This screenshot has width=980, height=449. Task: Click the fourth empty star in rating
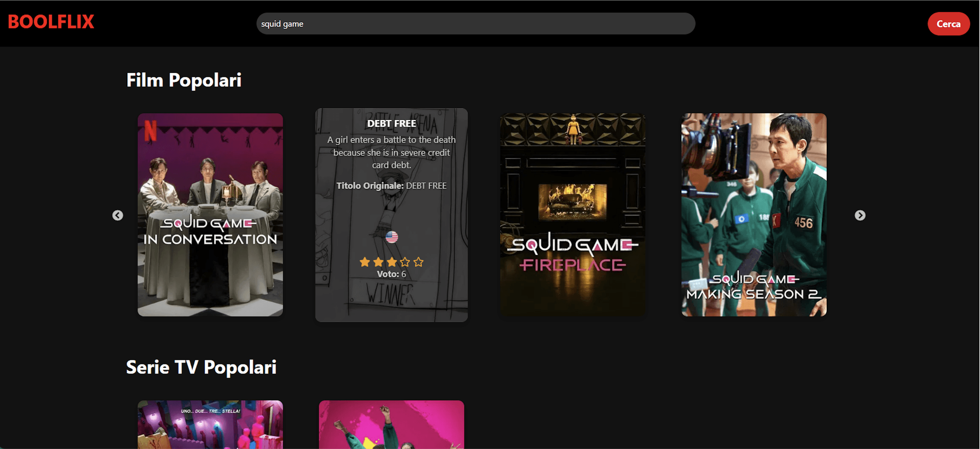(x=405, y=262)
